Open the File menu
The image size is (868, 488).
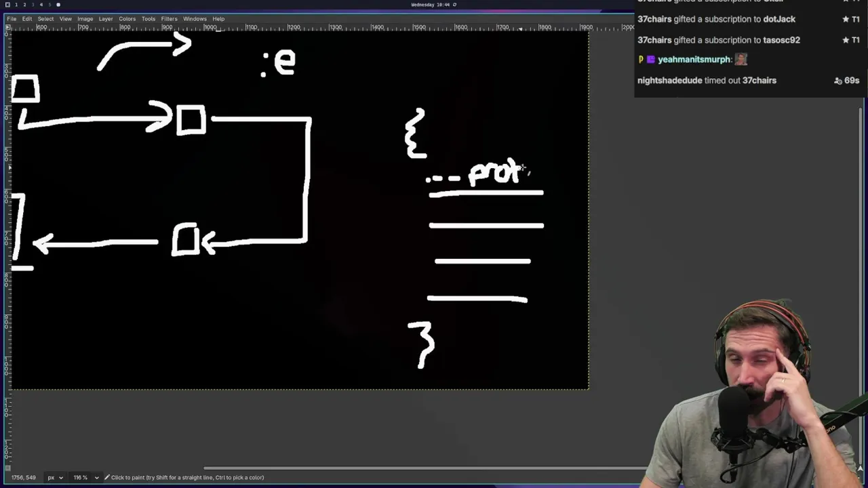pos(12,19)
